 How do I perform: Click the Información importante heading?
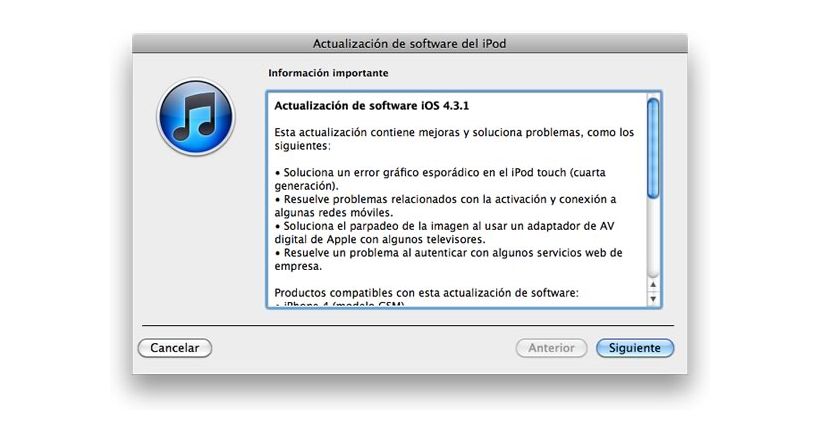(x=328, y=73)
